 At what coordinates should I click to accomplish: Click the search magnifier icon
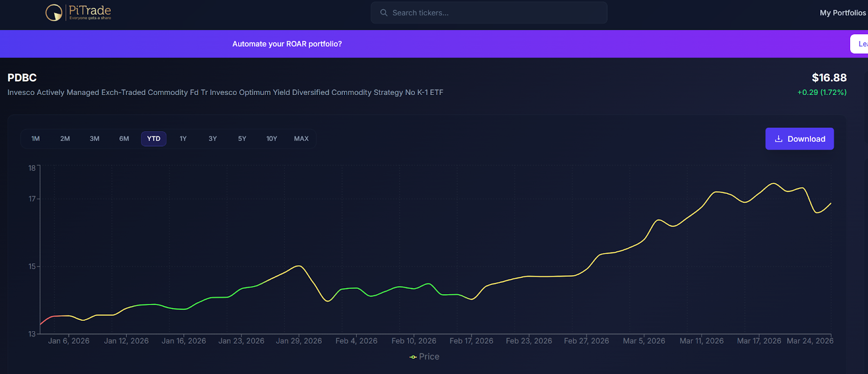click(384, 12)
